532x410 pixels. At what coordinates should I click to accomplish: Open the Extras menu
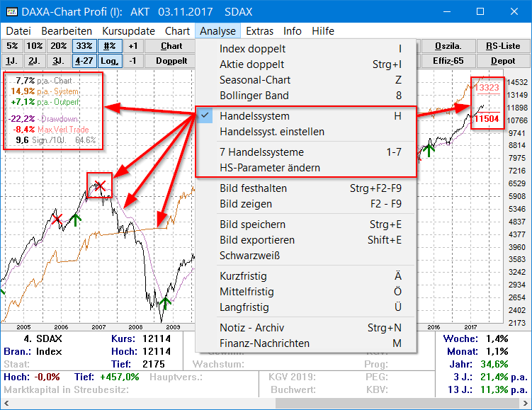pyautogui.click(x=259, y=31)
